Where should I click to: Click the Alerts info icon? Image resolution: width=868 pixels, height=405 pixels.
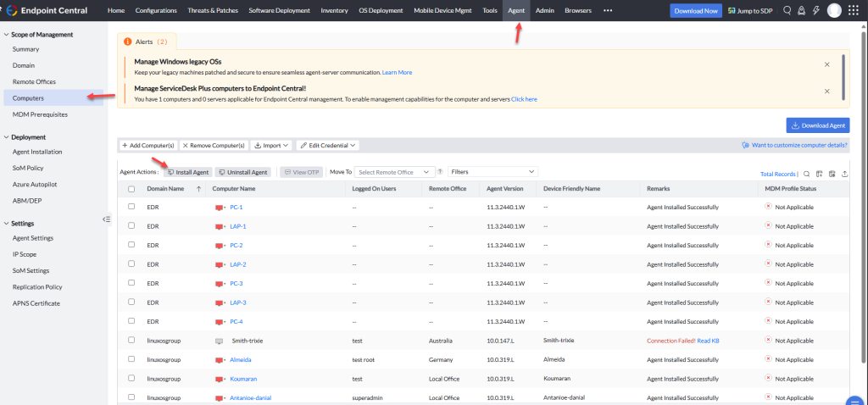click(128, 42)
